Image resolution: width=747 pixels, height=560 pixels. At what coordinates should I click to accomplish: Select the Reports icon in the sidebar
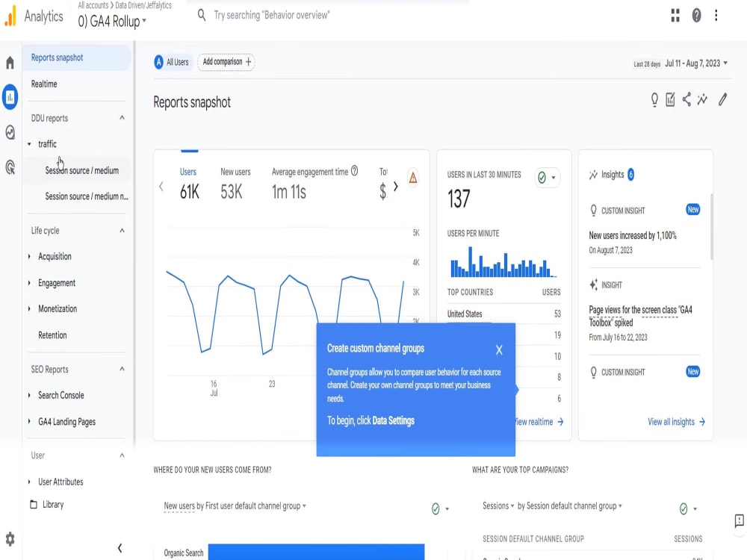coord(10,97)
